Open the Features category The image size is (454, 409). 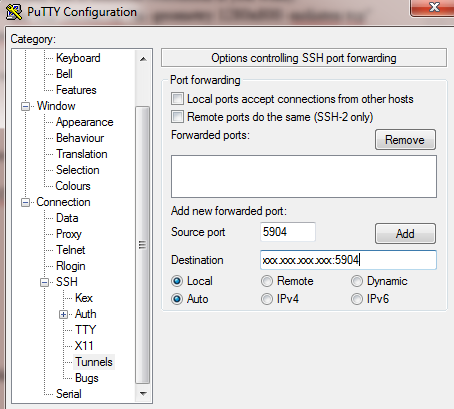[76, 90]
